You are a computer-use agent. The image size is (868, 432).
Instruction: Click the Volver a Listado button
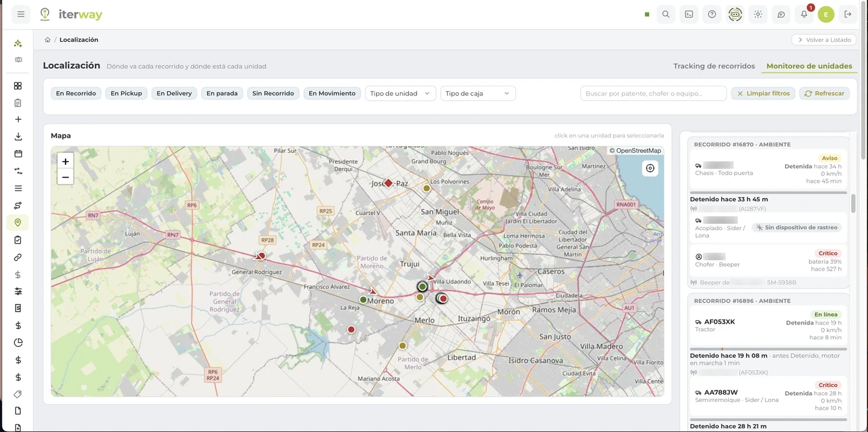[x=824, y=40]
